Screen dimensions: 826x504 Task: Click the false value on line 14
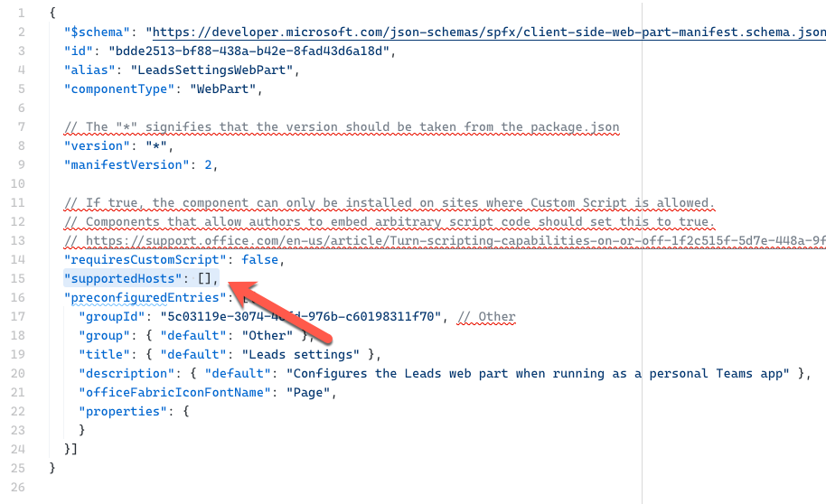tap(259, 259)
